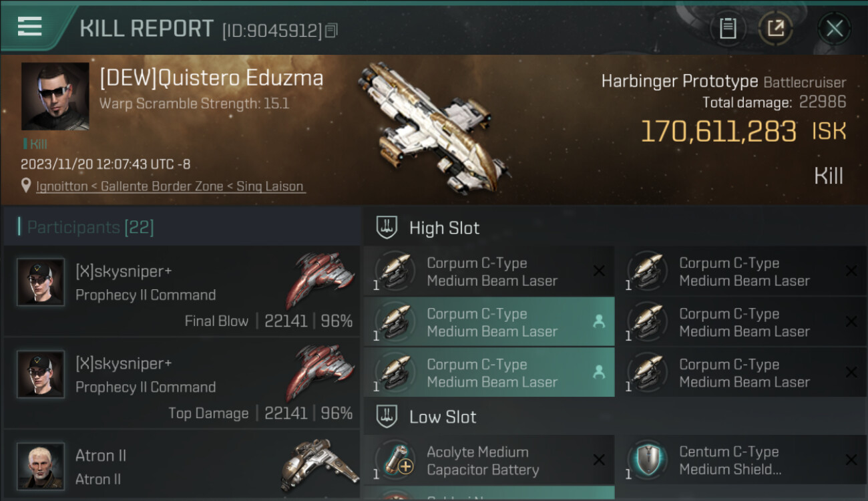
Task: View Quistero Eduzma's pilot portrait
Action: point(55,96)
